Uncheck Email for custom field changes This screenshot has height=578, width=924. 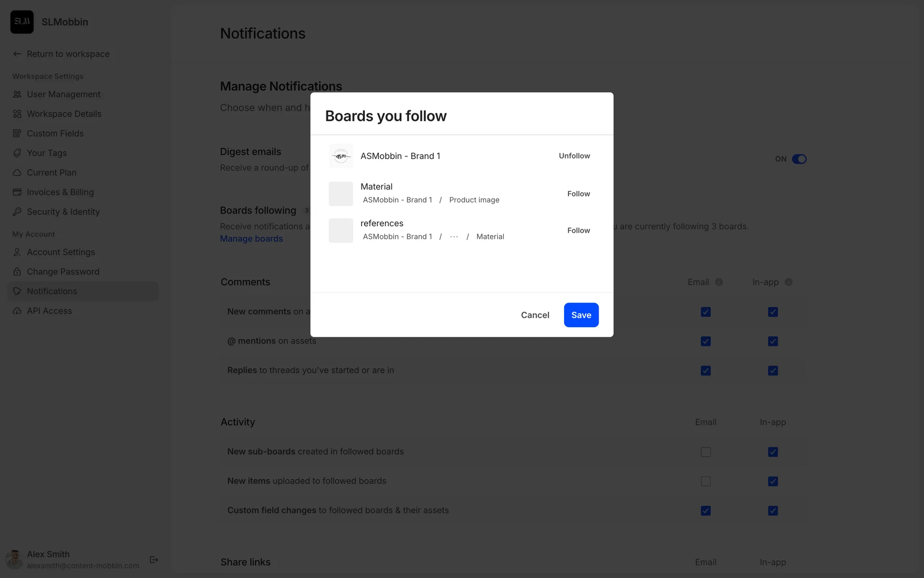(x=706, y=511)
